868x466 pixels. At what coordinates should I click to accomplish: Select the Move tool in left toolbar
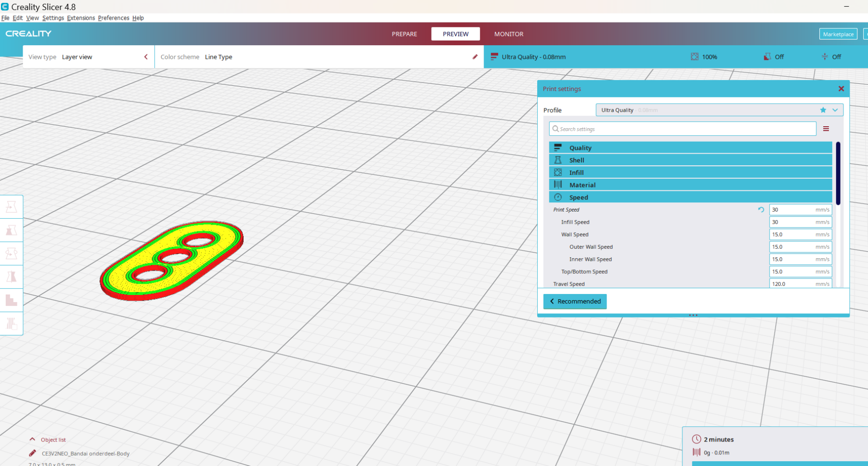coord(11,207)
